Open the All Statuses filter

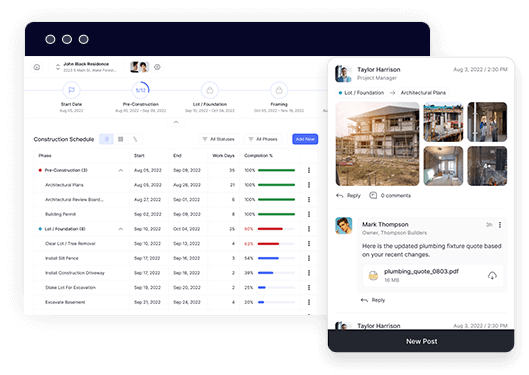219,139
